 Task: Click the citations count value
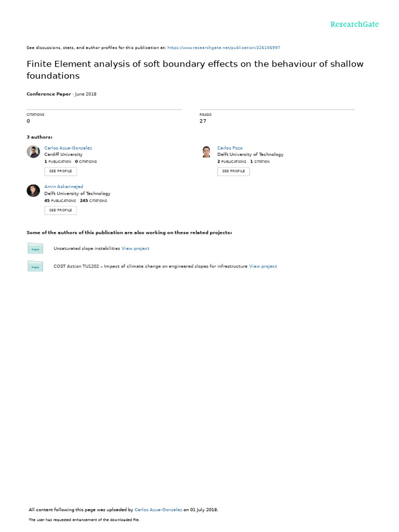(x=29, y=121)
